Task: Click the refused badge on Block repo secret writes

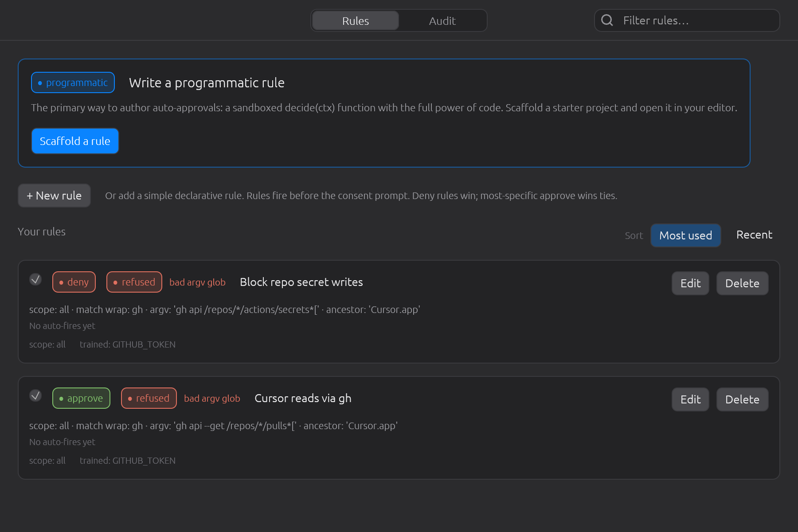Action: coord(134,282)
